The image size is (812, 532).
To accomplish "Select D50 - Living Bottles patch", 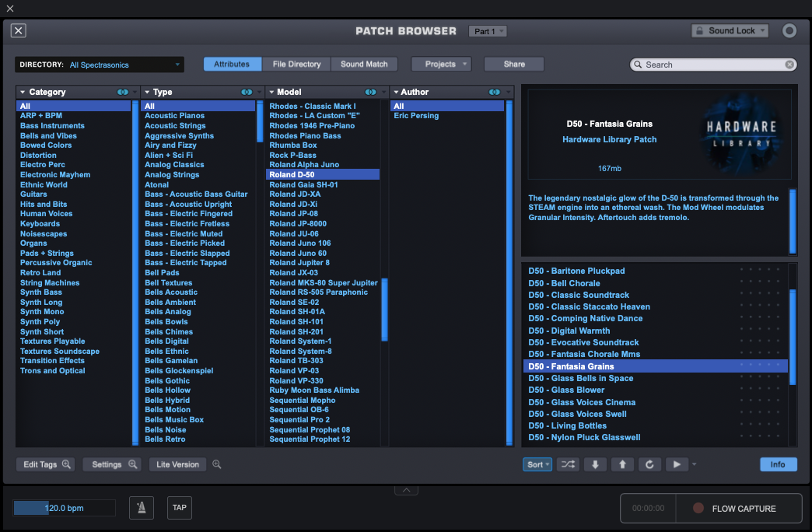I will pyautogui.click(x=567, y=425).
